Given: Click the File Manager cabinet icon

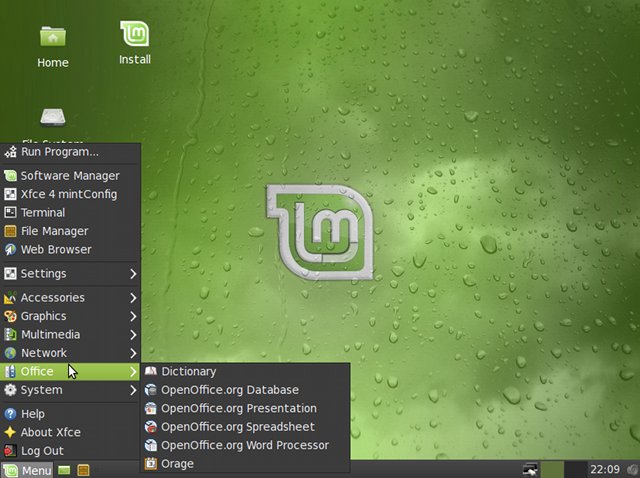Looking at the screenshot, I should pos(10,231).
